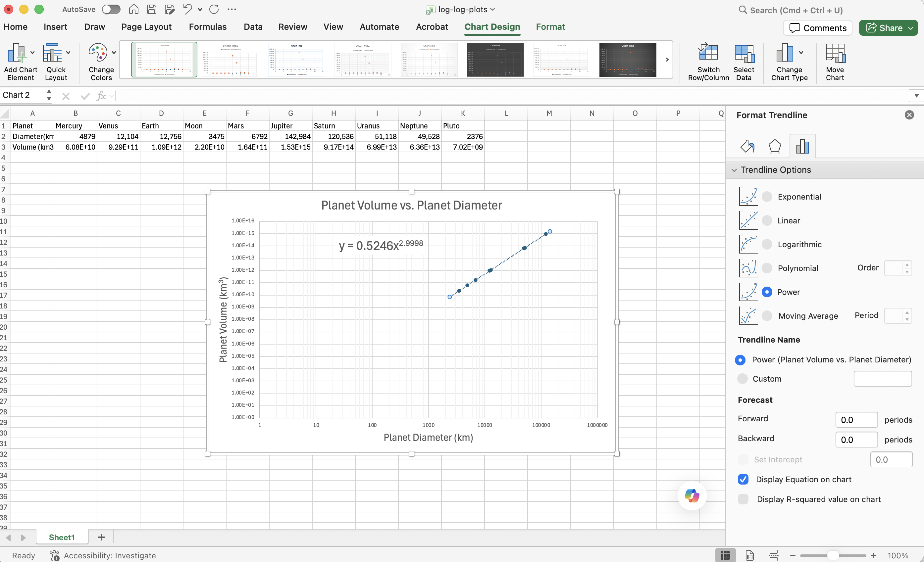Viewport: 924px width, 562px height.
Task: Open the Quick Layout icon
Action: (x=52, y=52)
